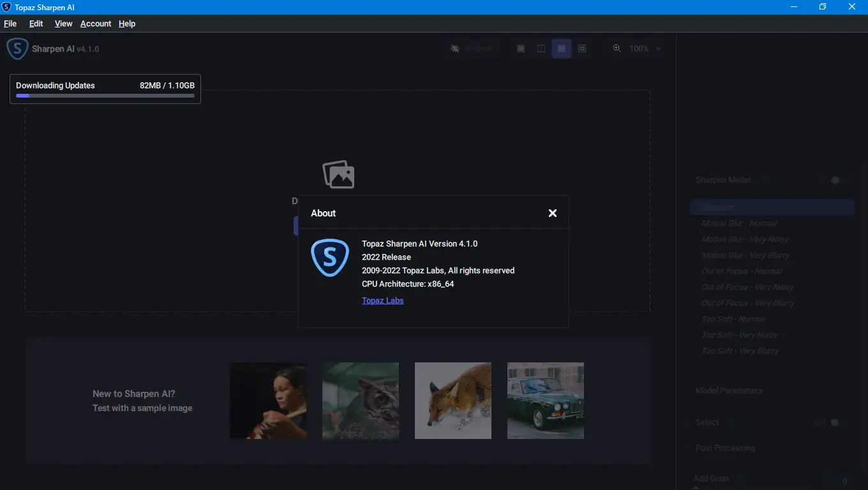Switch to side-by-side view layout
This screenshot has height=490, width=868.
point(562,48)
